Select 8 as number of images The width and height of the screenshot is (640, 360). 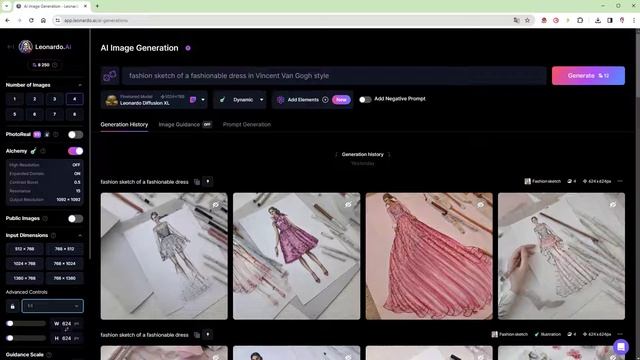coord(74,114)
